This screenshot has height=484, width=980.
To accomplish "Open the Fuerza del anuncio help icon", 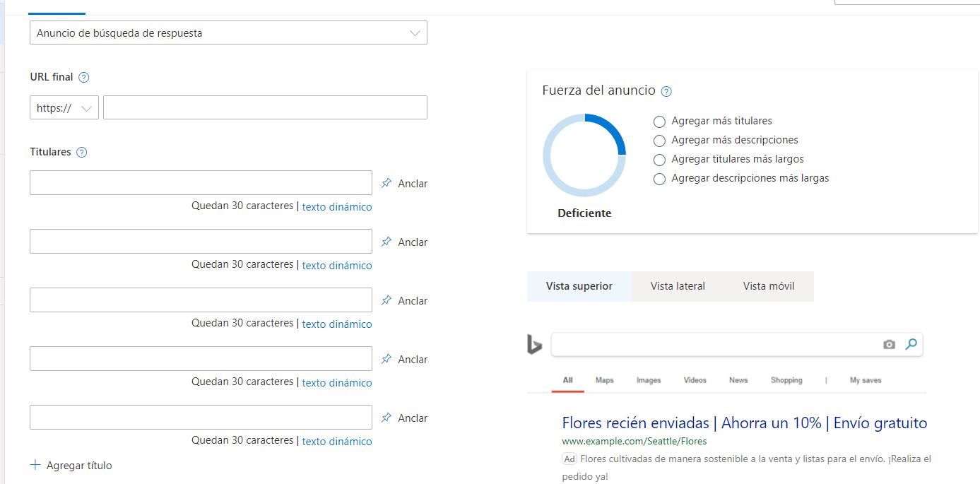I will 666,90.
